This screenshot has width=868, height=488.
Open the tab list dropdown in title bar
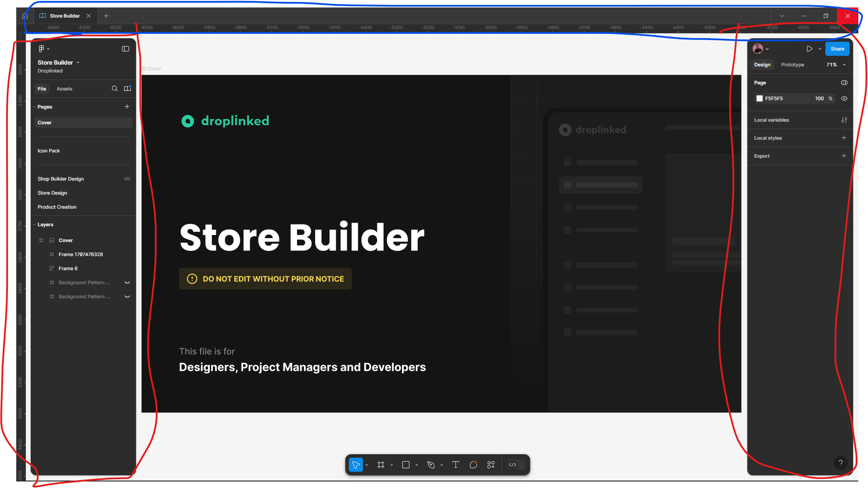(x=782, y=16)
